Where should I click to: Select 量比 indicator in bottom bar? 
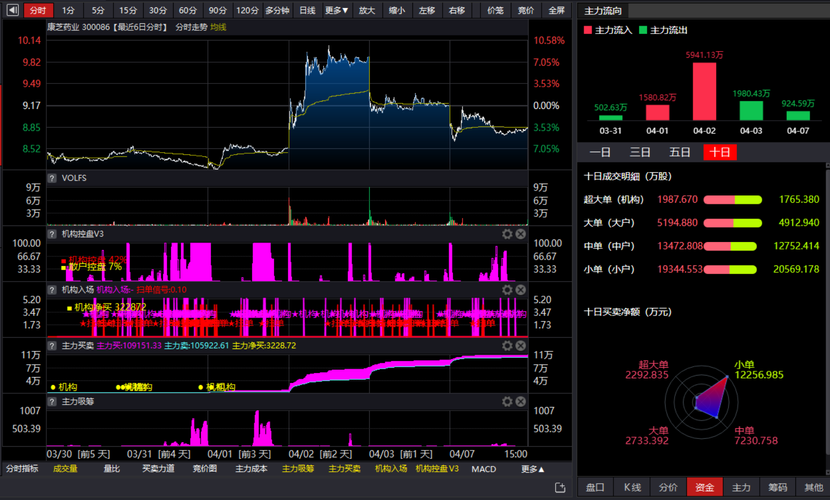tap(112, 469)
